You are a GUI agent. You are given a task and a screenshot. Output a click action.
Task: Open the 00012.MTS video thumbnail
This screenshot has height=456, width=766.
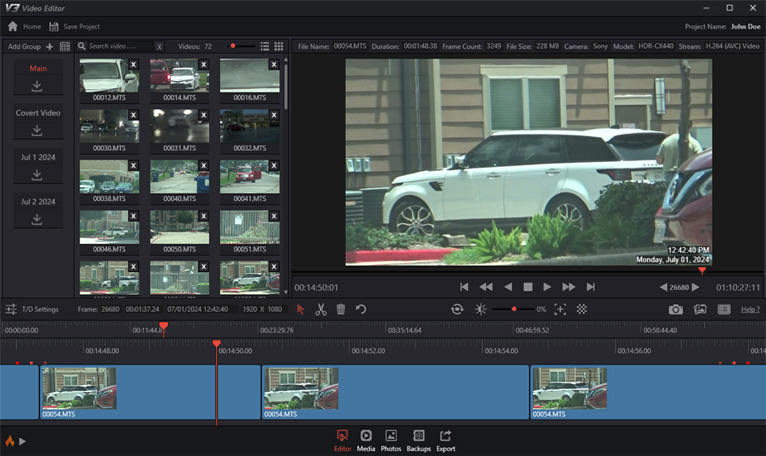109,76
